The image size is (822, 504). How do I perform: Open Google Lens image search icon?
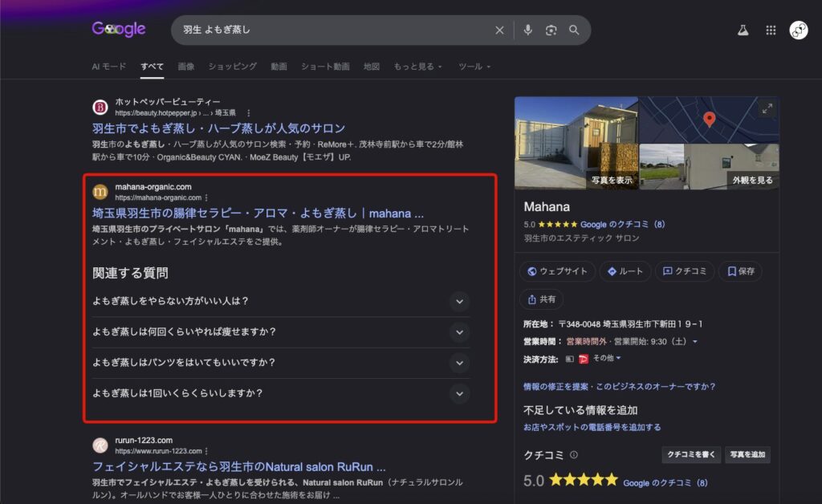551,30
